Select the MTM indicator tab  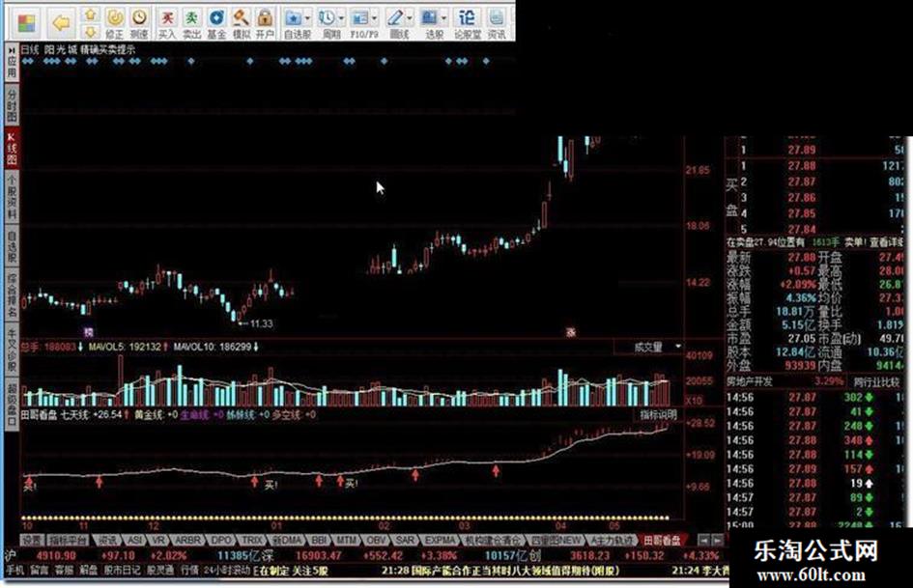[x=347, y=541]
